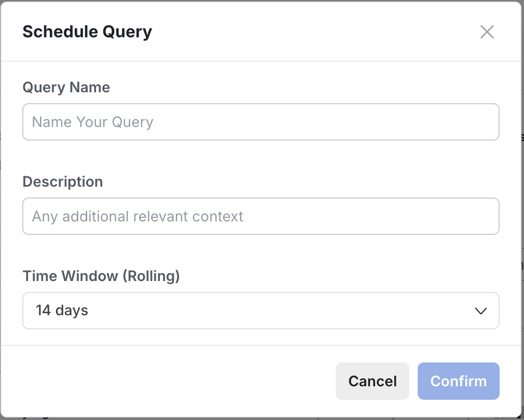
Task: Confirm the query schedule
Action: 458,381
